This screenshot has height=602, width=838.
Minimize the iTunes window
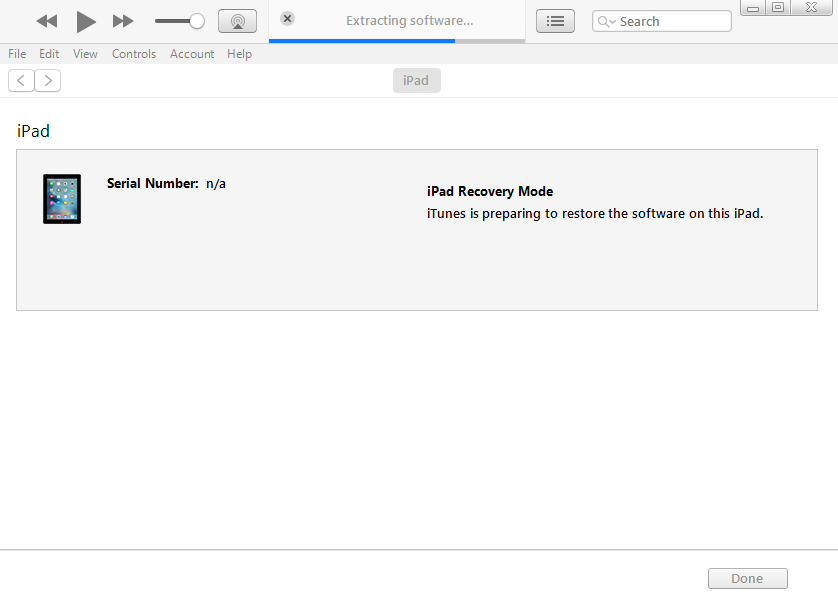(753, 7)
